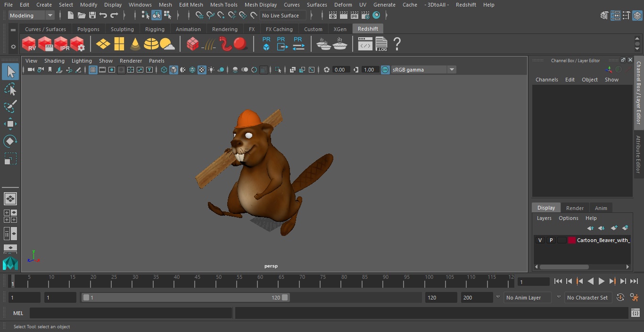644x332 pixels.
Task: Click the red sphere shelf icon
Action: point(240,44)
